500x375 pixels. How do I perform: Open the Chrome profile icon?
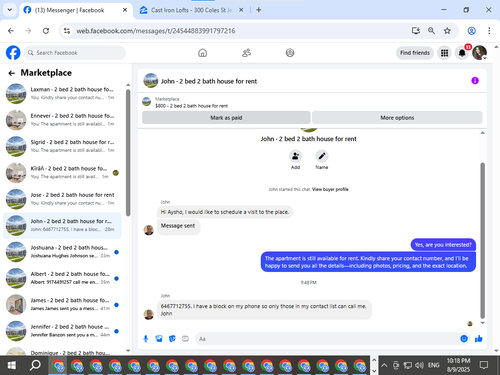tap(471, 31)
